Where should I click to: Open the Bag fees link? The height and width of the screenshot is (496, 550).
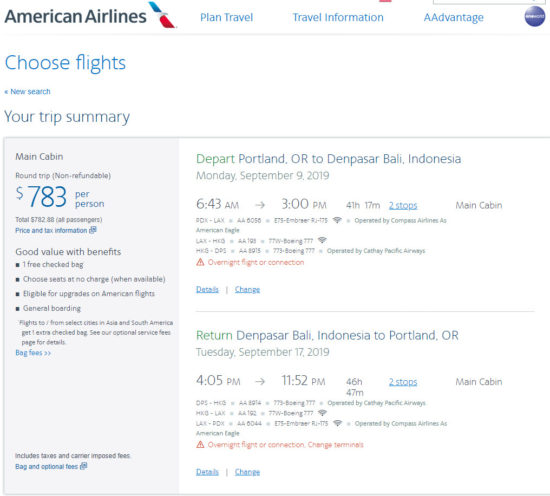click(33, 353)
